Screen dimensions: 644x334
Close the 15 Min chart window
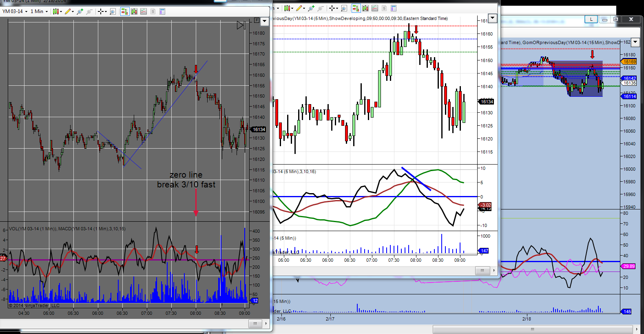[631, 19]
